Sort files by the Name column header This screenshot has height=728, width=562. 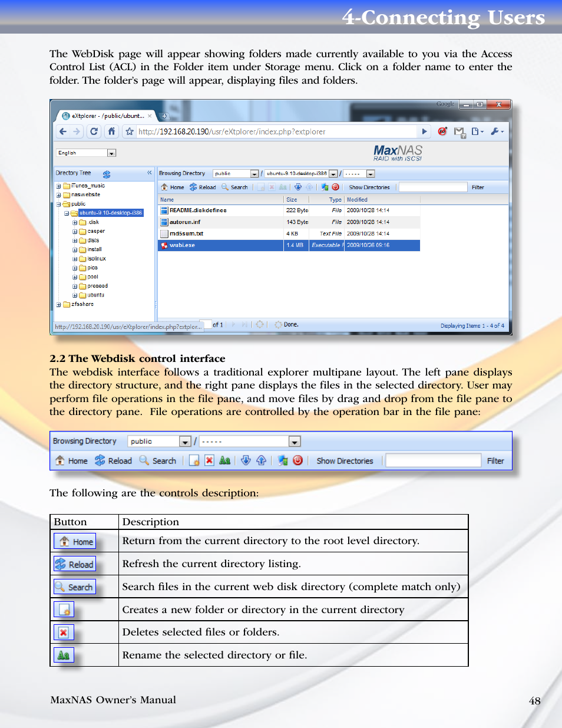[x=221, y=200]
